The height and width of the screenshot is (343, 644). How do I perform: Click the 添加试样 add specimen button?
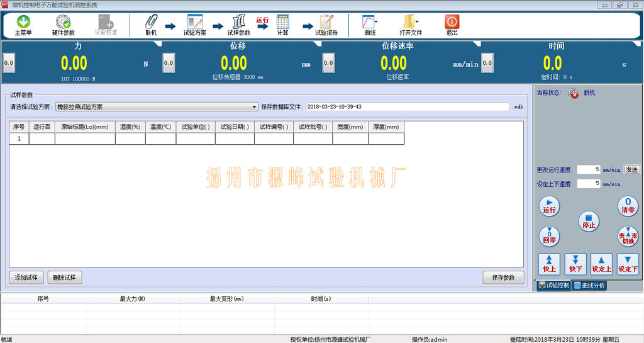click(26, 278)
